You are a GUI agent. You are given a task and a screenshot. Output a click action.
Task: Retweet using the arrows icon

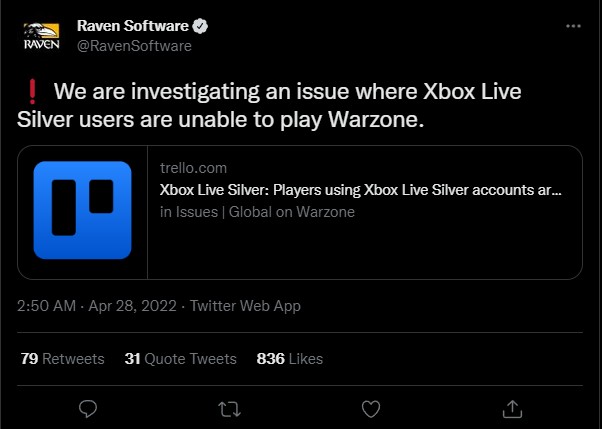click(x=229, y=408)
